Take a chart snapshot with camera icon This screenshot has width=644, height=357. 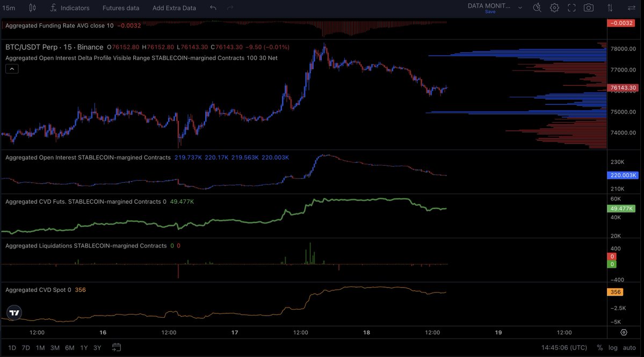coord(589,8)
